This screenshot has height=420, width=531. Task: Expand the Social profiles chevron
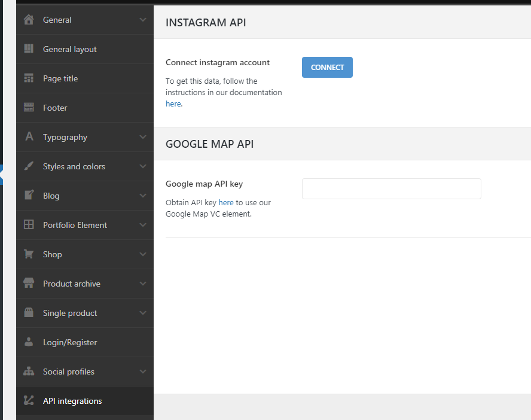click(x=143, y=372)
